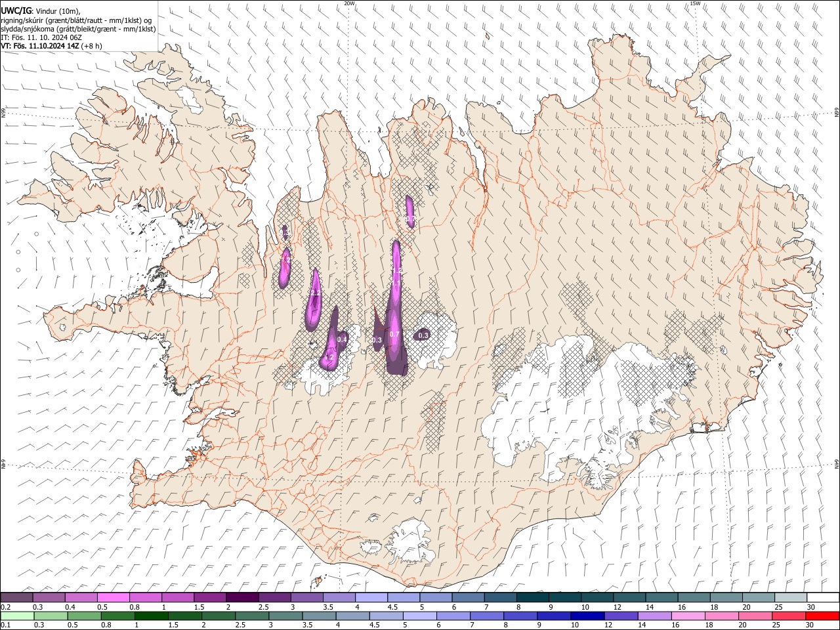Pick upper legend swatch starting at 12

[x=628, y=597]
